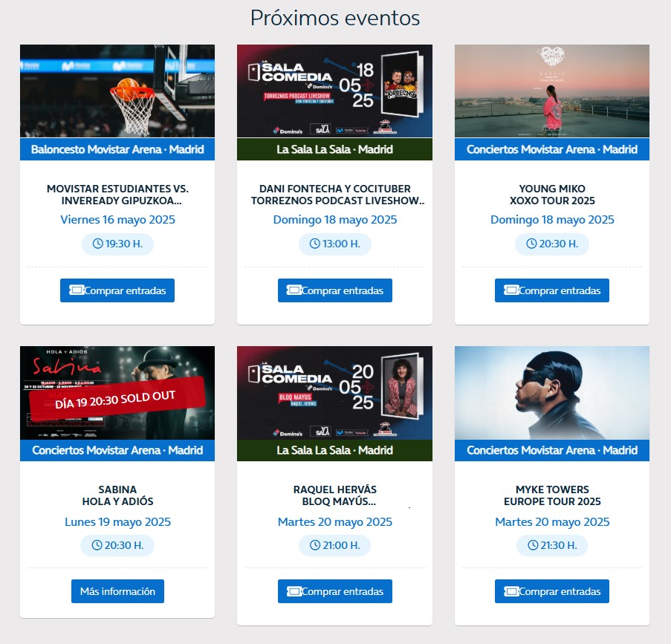Screen dimensions: 671x644
Task: Open MYKE TOWERS EUROPE TOUR 2025 title
Action: coord(552,495)
